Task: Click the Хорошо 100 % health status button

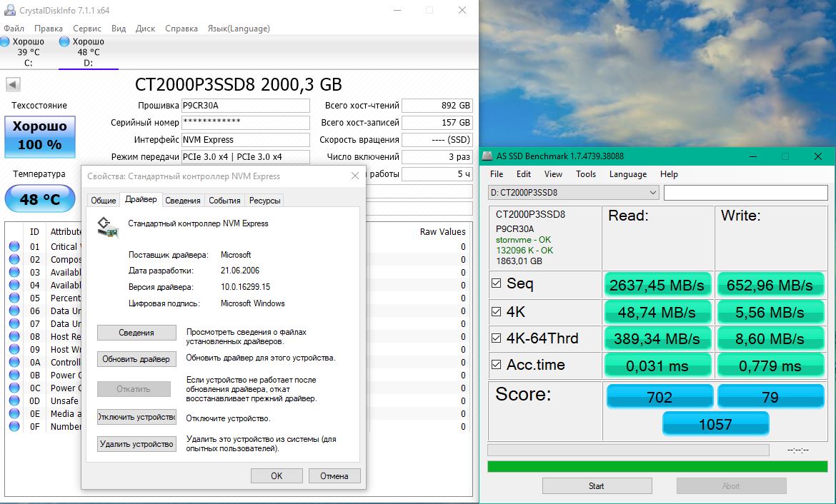Action: pos(40,137)
